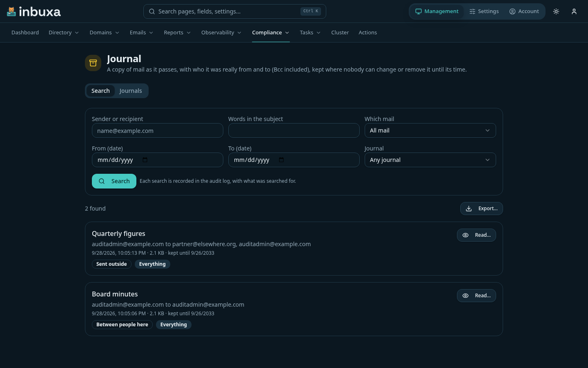The width and height of the screenshot is (588, 368).
Task: Click the eye icon for Board minutes
Action: click(x=465, y=296)
